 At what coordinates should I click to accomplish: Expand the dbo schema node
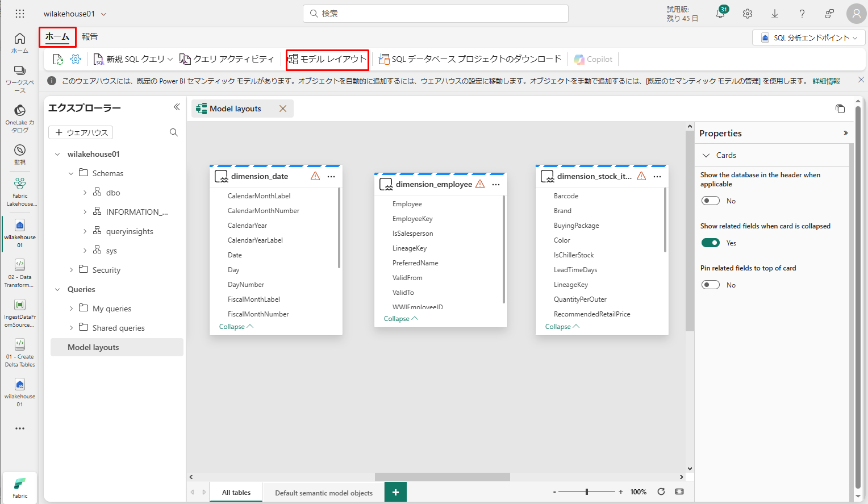[85, 193]
